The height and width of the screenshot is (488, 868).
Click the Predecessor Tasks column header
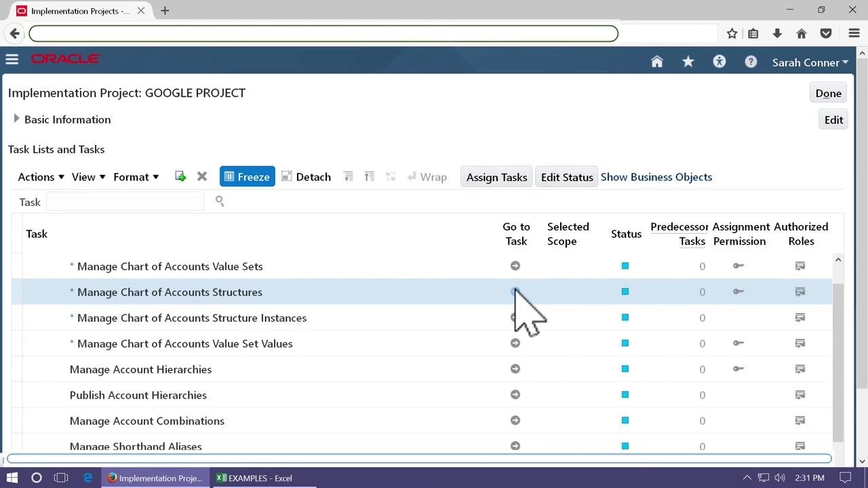pos(679,234)
